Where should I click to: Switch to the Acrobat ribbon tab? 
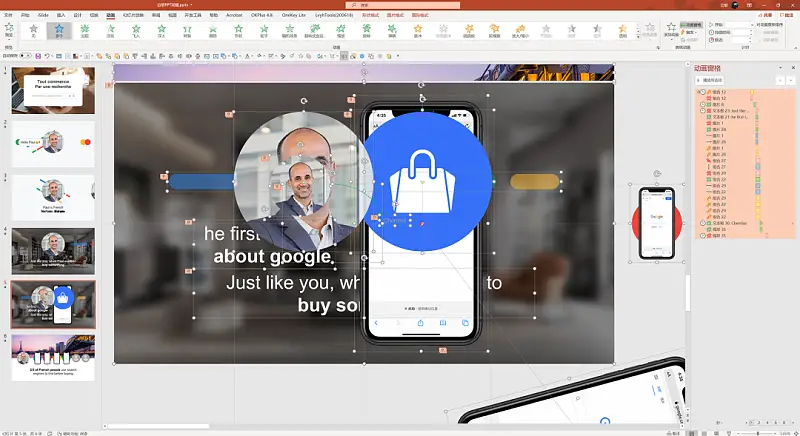[x=234, y=15]
